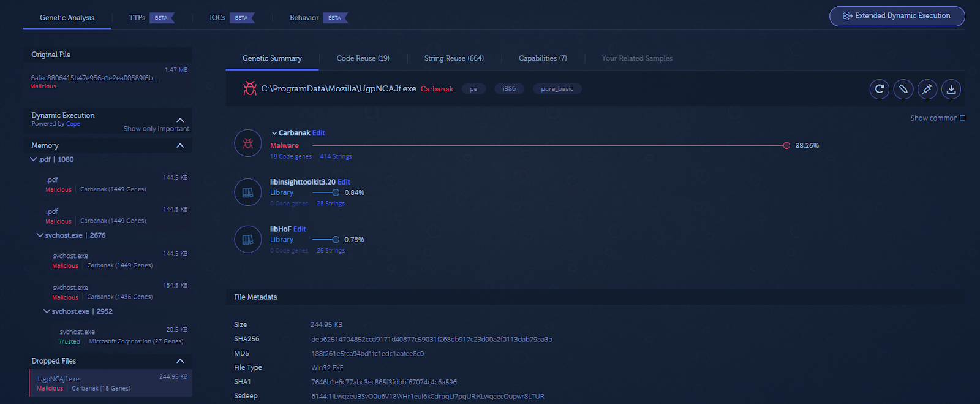Click the SHA256 hash value
Image resolution: width=980 pixels, height=404 pixels.
click(x=432, y=340)
